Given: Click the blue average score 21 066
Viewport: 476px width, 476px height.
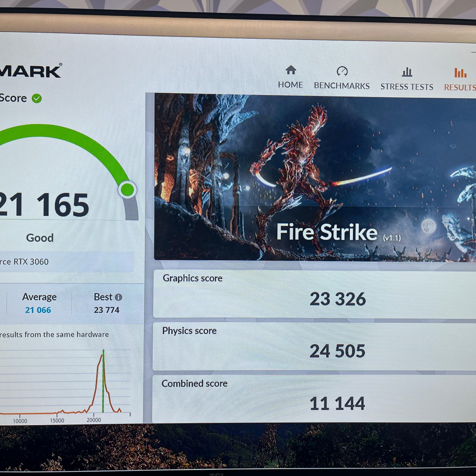Looking at the screenshot, I should pos(38,310).
